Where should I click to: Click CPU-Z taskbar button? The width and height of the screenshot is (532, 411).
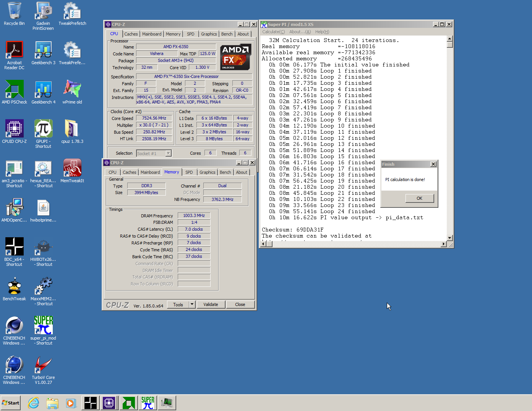[x=109, y=403]
